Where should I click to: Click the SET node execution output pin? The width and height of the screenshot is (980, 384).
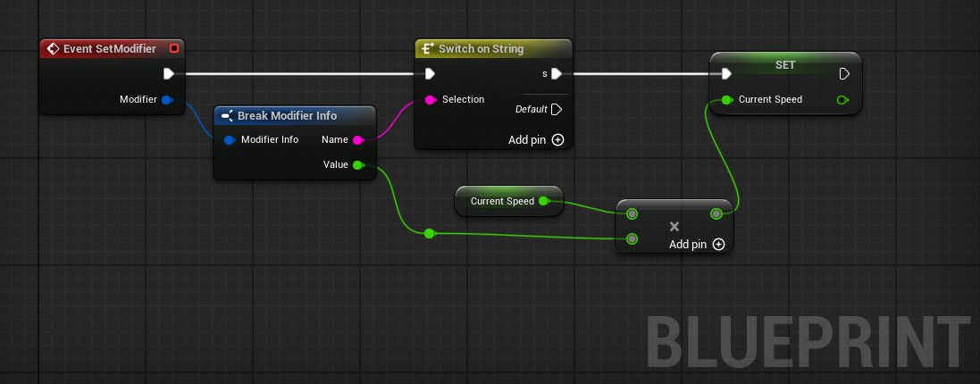pyautogui.click(x=843, y=73)
